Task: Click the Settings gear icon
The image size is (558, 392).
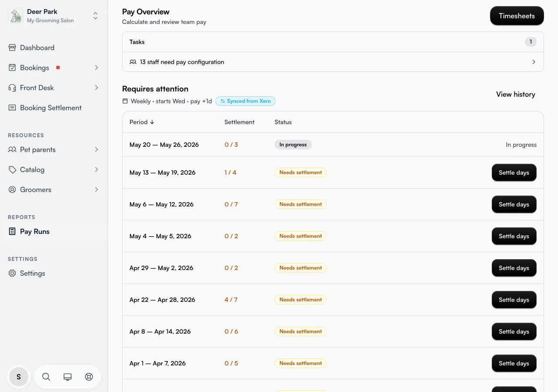Action: click(x=12, y=274)
